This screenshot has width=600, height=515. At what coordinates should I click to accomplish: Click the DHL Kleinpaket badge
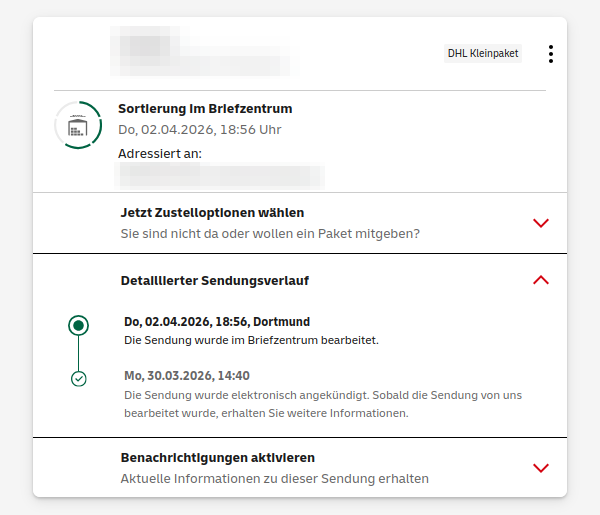(x=483, y=53)
